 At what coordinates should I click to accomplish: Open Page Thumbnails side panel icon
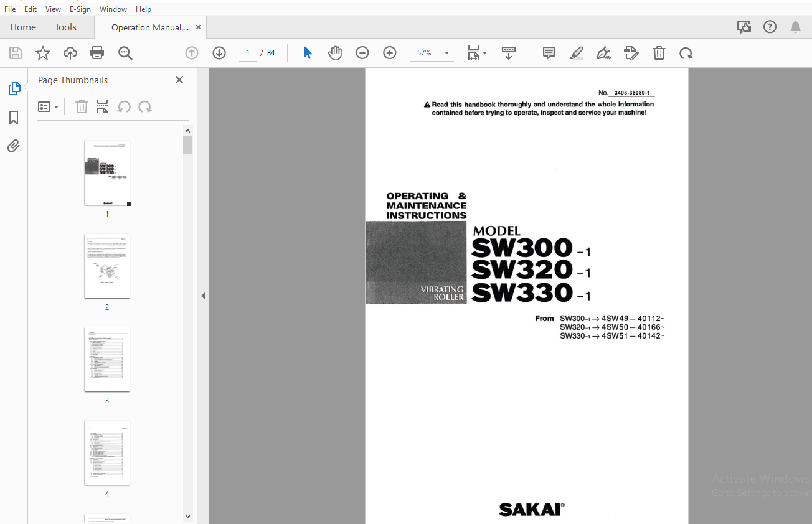click(x=14, y=88)
